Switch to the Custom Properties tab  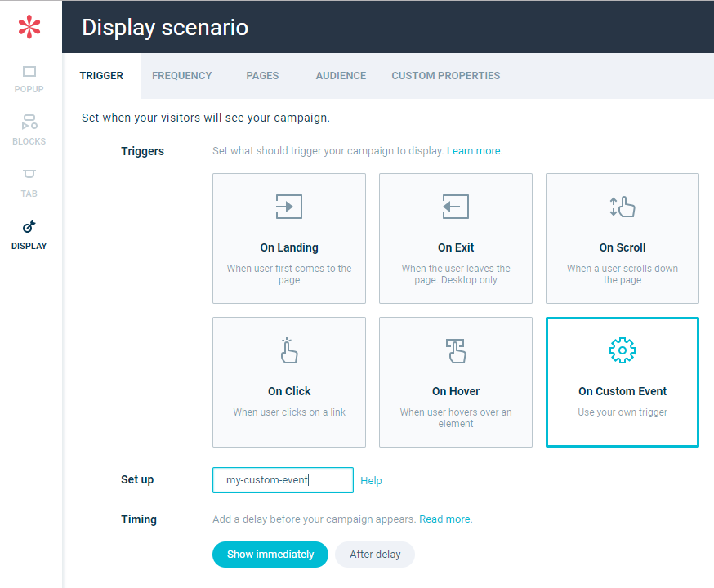point(446,76)
